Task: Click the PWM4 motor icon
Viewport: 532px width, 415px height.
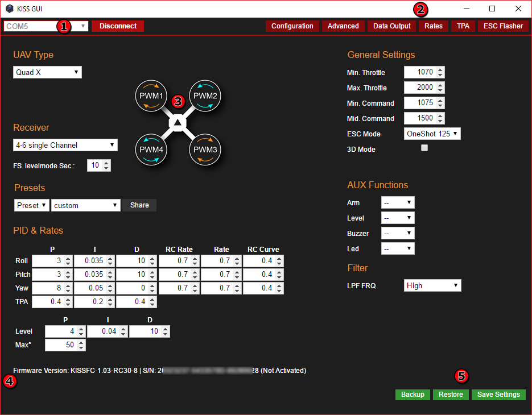Action: click(x=151, y=150)
